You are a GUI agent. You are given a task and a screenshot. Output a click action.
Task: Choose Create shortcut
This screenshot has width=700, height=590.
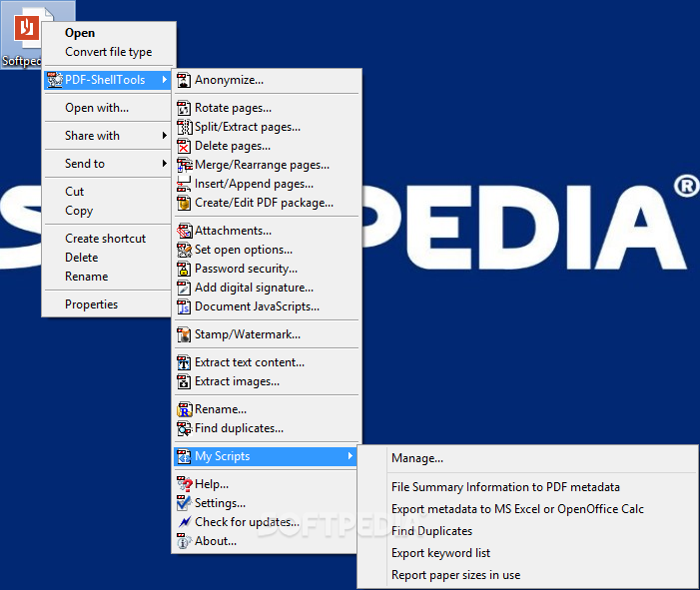[106, 239]
